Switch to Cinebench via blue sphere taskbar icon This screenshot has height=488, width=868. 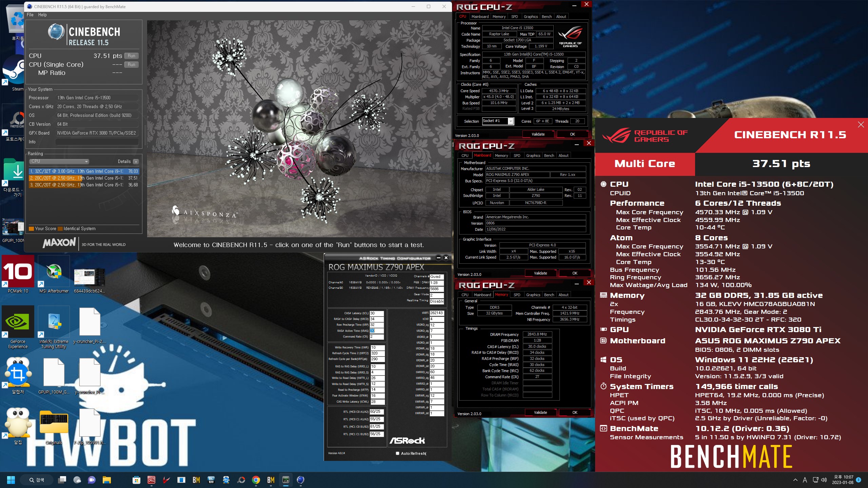pyautogui.click(x=300, y=480)
